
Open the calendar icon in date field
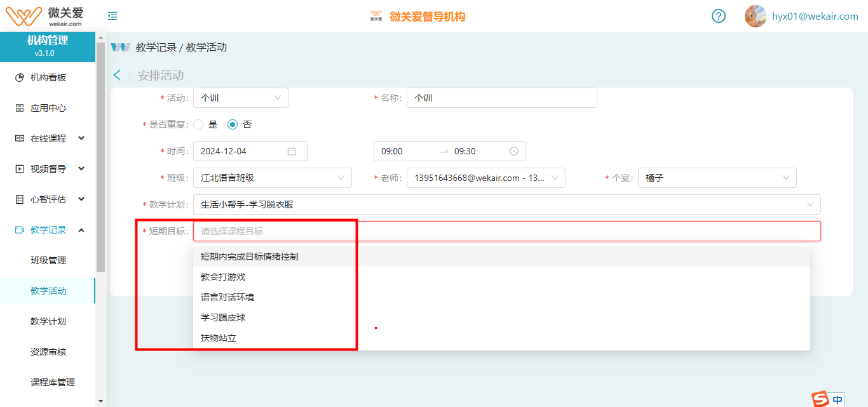tap(292, 151)
